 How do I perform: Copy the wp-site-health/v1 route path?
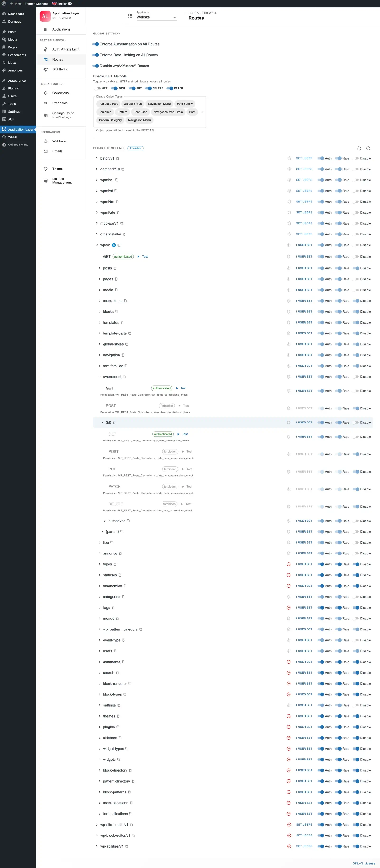point(132,825)
